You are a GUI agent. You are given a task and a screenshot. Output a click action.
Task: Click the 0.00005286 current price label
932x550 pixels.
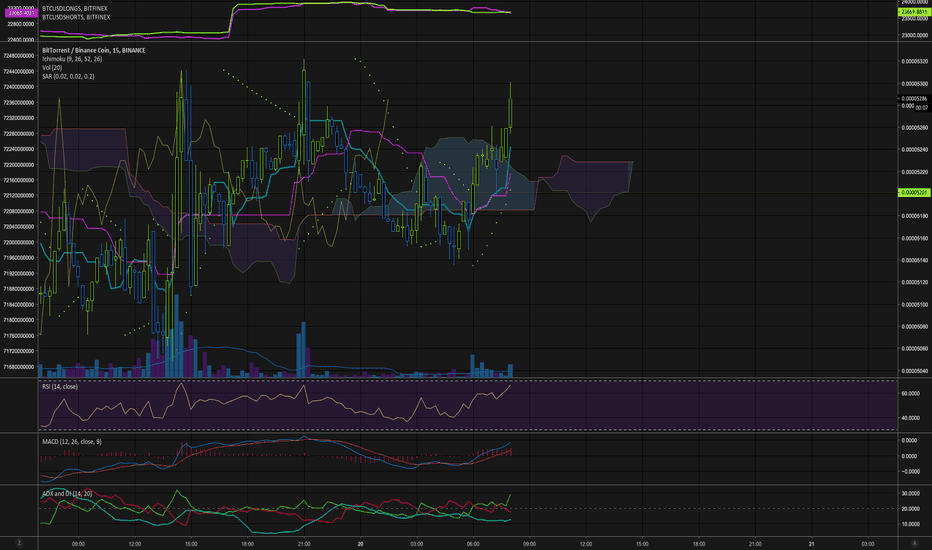tap(914, 99)
